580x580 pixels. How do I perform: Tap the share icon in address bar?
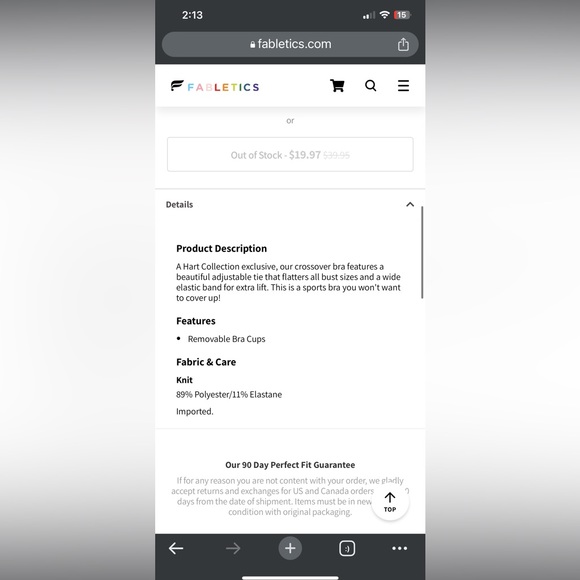[403, 44]
